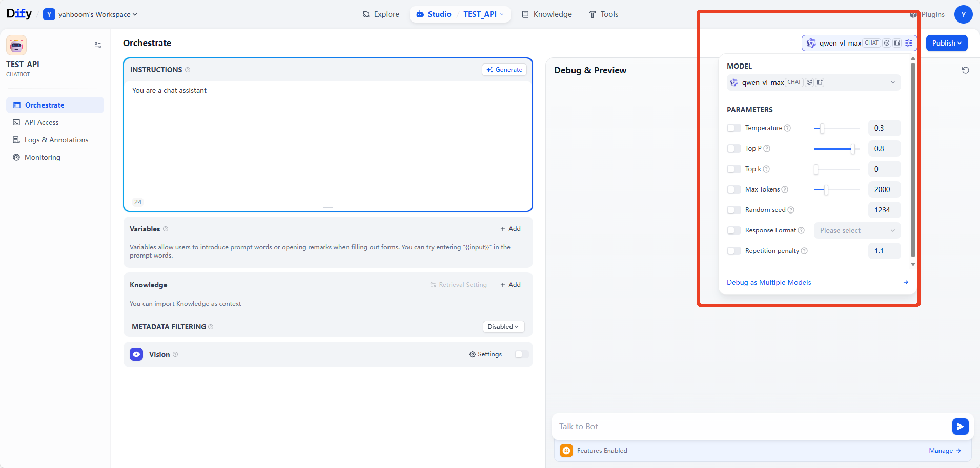This screenshot has height=468, width=980.
Task: Open the Knowledge tab in top navigation
Action: (547, 14)
